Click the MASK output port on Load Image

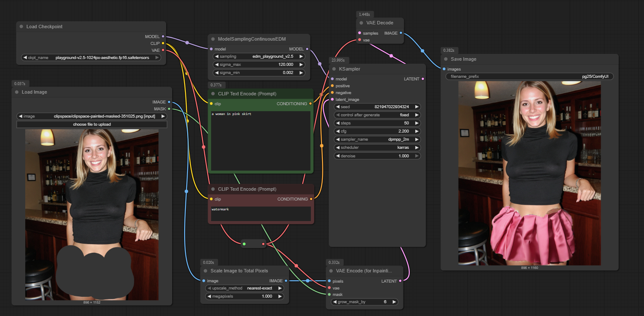pyautogui.click(x=169, y=109)
